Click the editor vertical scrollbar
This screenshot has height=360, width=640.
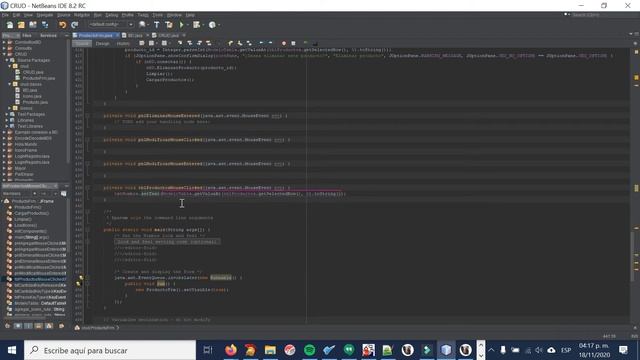coord(632,256)
